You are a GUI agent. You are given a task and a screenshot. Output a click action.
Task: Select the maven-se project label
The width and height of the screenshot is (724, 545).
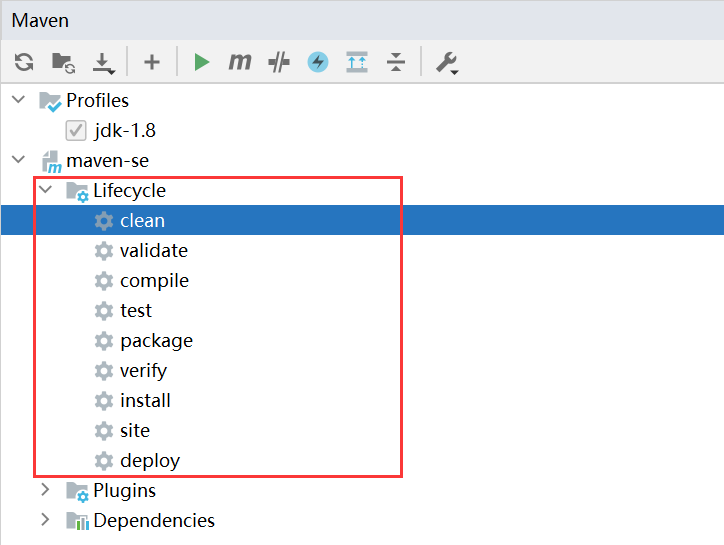pyautogui.click(x=108, y=161)
